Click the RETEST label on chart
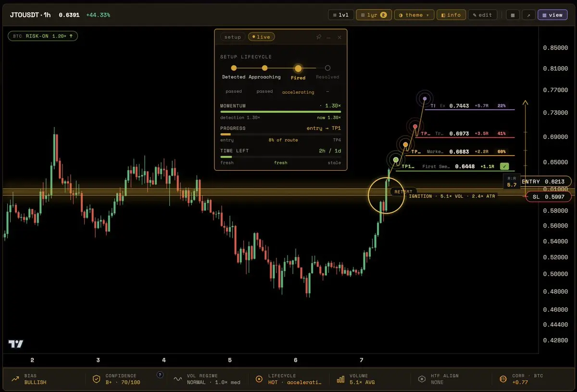The image size is (577, 392). tap(403, 191)
